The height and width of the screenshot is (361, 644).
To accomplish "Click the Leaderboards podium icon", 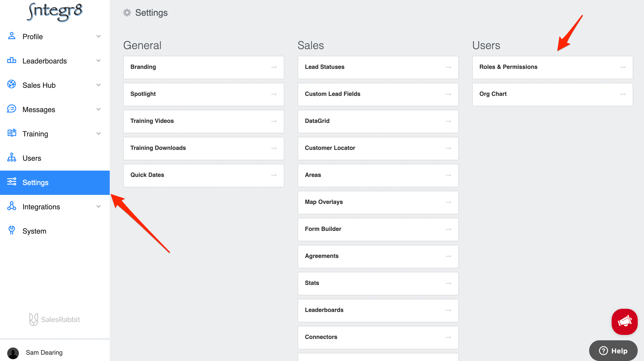I will point(11,60).
